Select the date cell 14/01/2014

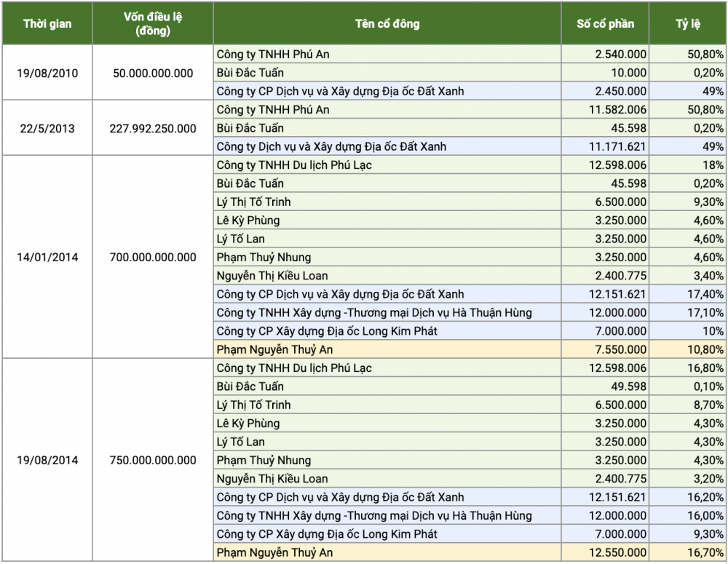(x=47, y=257)
